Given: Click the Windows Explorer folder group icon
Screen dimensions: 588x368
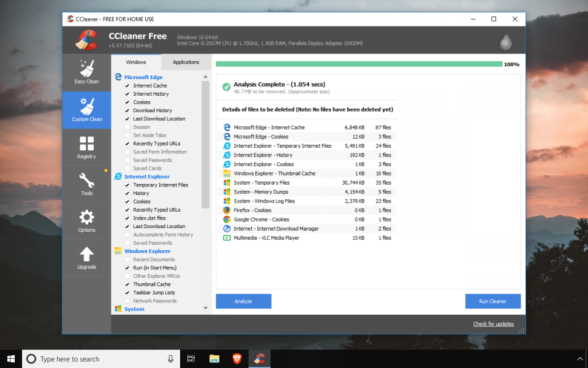Looking at the screenshot, I should (118, 251).
